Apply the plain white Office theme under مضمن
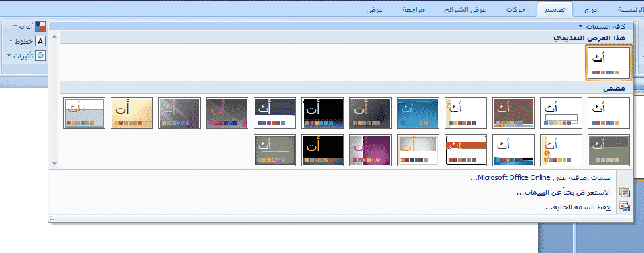Image resolution: width=644 pixels, height=253 pixels. [x=609, y=113]
